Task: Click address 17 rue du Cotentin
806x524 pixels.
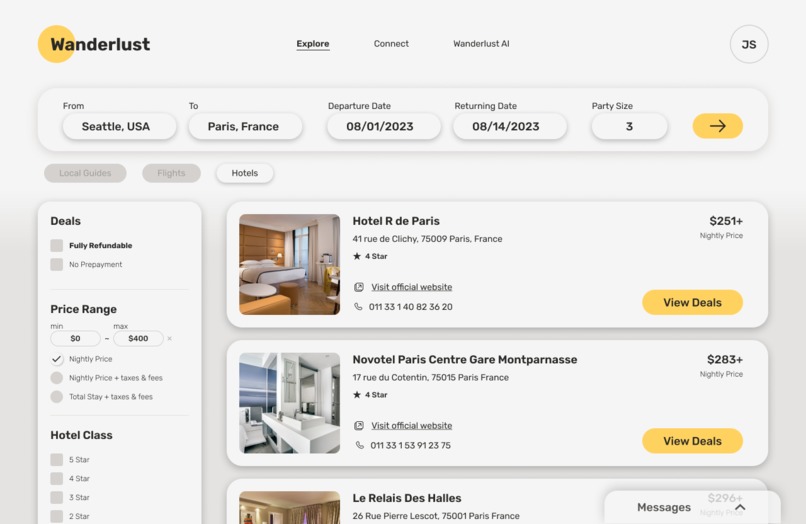Action: (430, 377)
